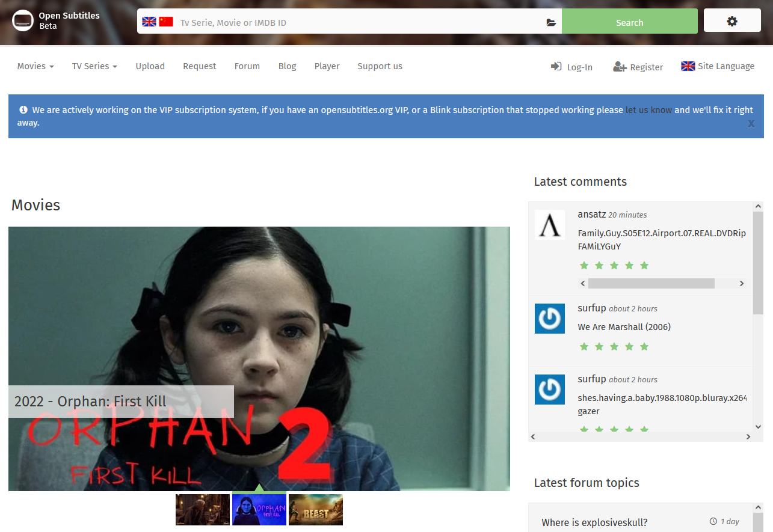Screen dimensions: 773x532
Task: Click the Register link
Action: coord(638,67)
